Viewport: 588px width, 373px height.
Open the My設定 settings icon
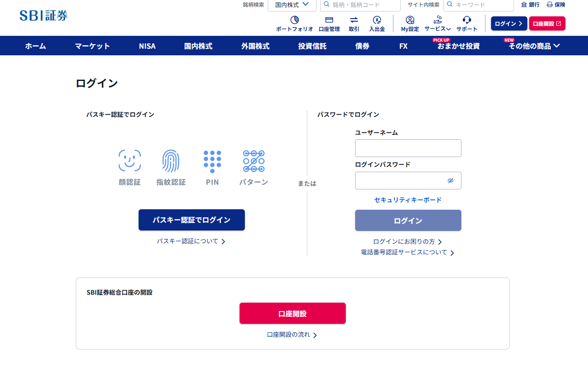click(x=410, y=20)
